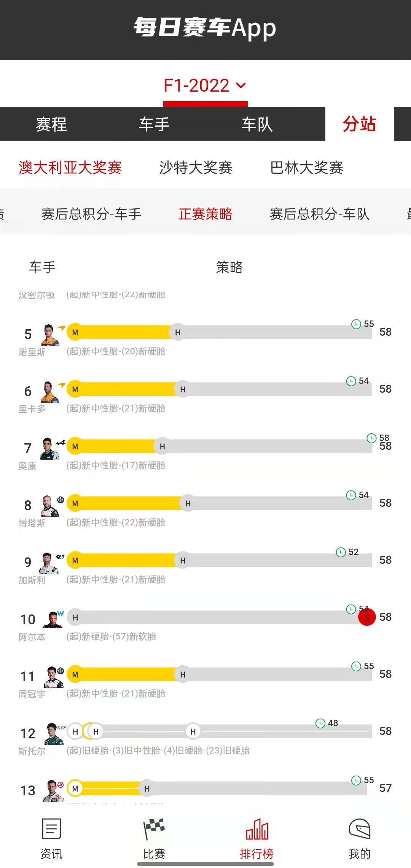Tap the fastest lap clock icon for 诺里斯
This screenshot has height=868, width=411.
(356, 324)
